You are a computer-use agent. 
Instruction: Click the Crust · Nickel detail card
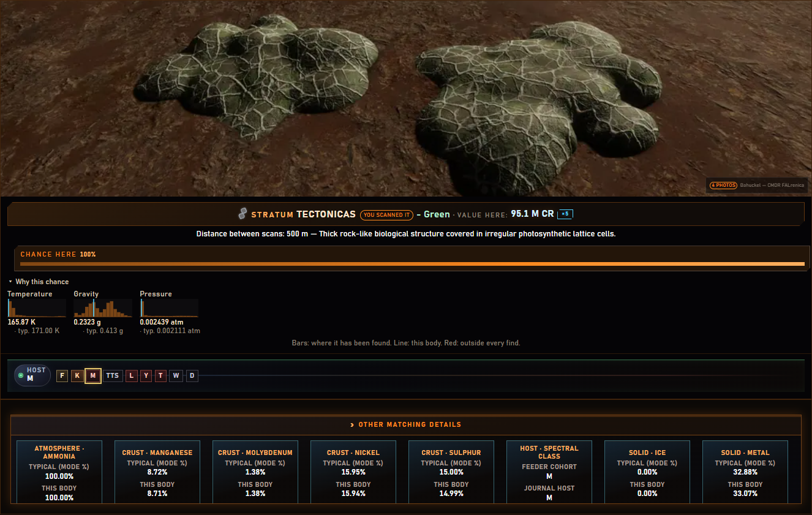[x=353, y=472]
